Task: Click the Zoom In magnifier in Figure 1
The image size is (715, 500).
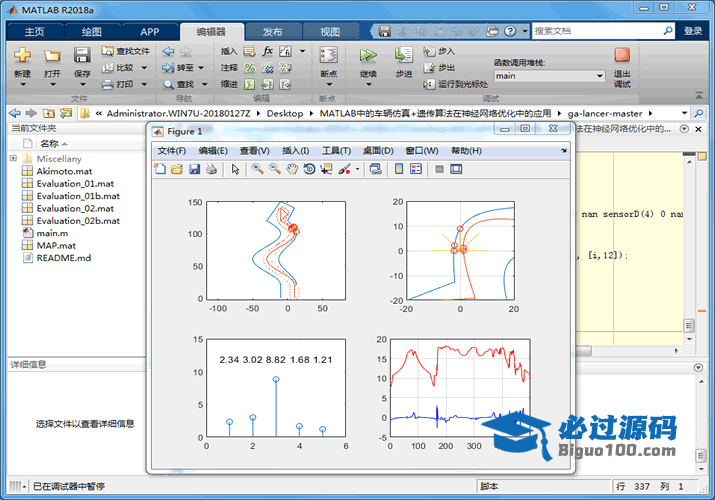Action: coord(258,169)
